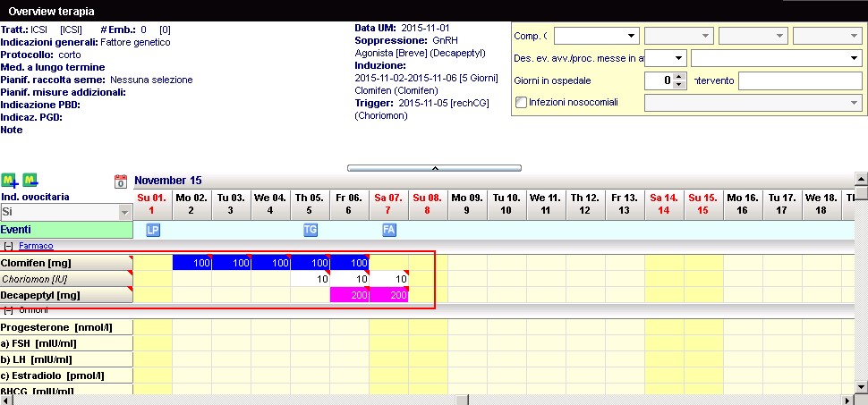The image size is (868, 405).
Task: Select the Th 05. day column header
Action: tap(310, 204)
